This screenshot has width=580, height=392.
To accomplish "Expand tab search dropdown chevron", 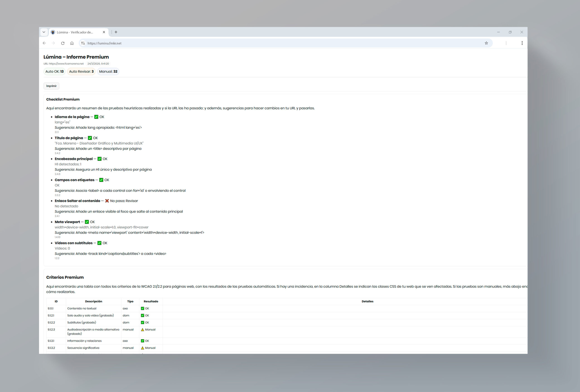I will pyautogui.click(x=44, y=32).
